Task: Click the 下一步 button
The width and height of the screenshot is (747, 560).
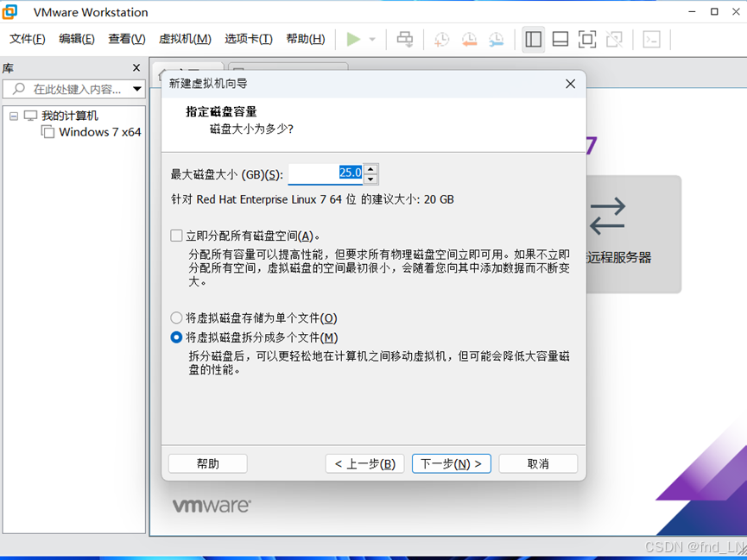Action: [x=451, y=463]
